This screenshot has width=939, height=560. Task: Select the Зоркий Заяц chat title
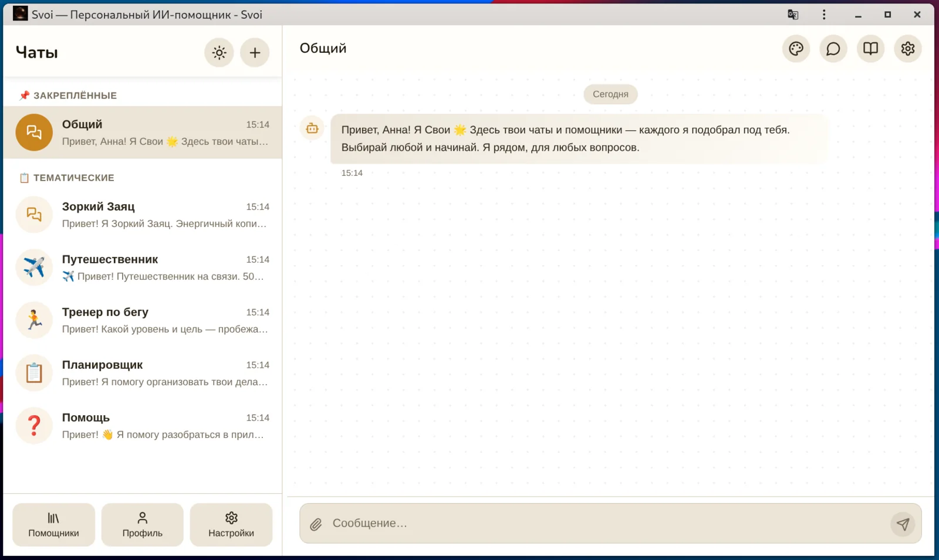pos(99,206)
